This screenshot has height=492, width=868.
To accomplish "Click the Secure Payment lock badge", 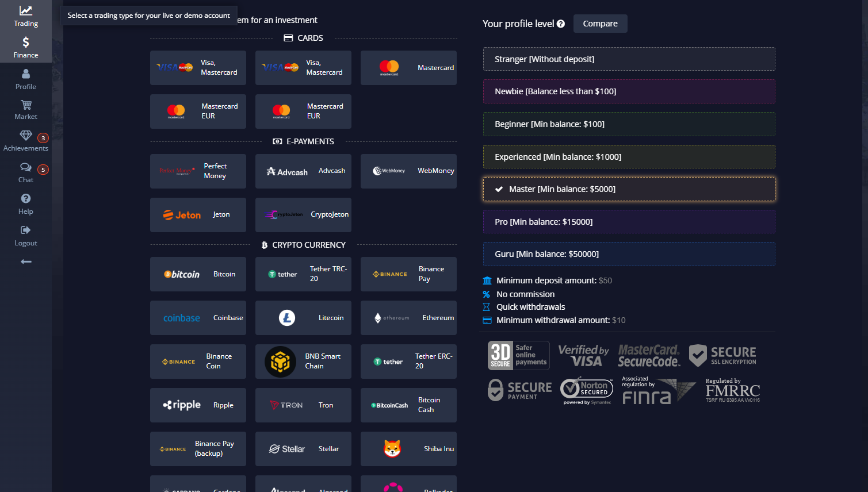I will pyautogui.click(x=520, y=390).
